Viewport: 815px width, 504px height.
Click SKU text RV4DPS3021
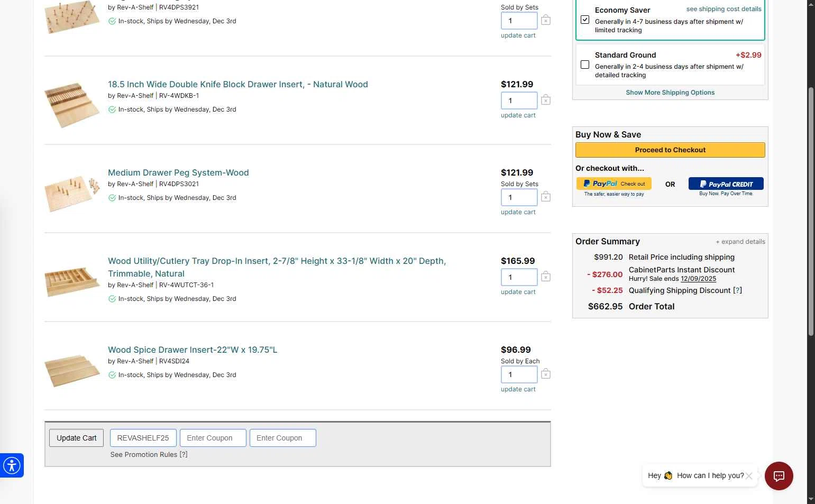(179, 184)
